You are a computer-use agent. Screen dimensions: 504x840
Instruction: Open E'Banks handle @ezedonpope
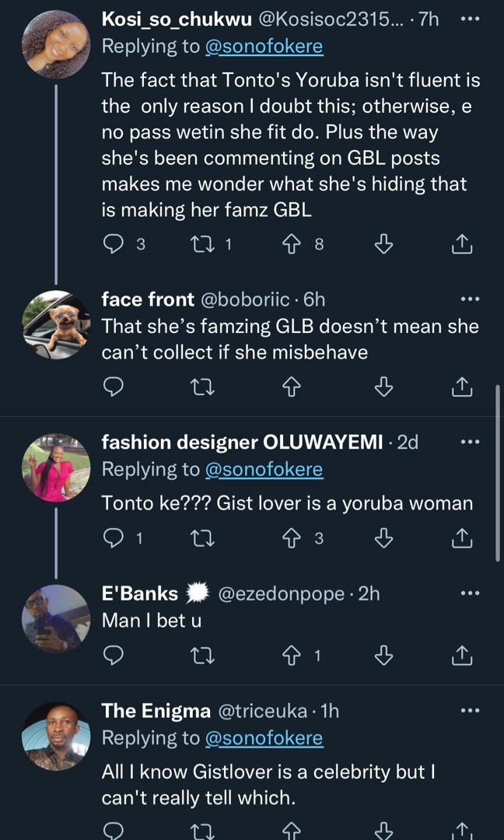pyautogui.click(x=283, y=594)
